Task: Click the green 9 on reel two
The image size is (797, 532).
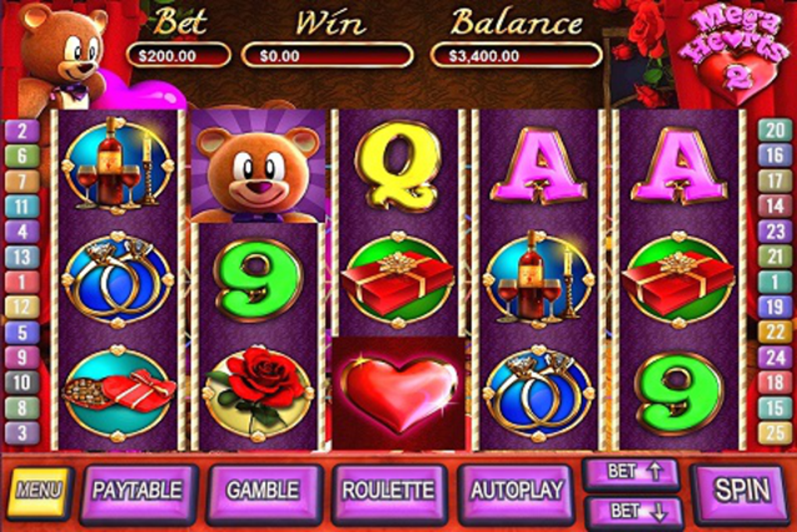Action: (x=258, y=280)
